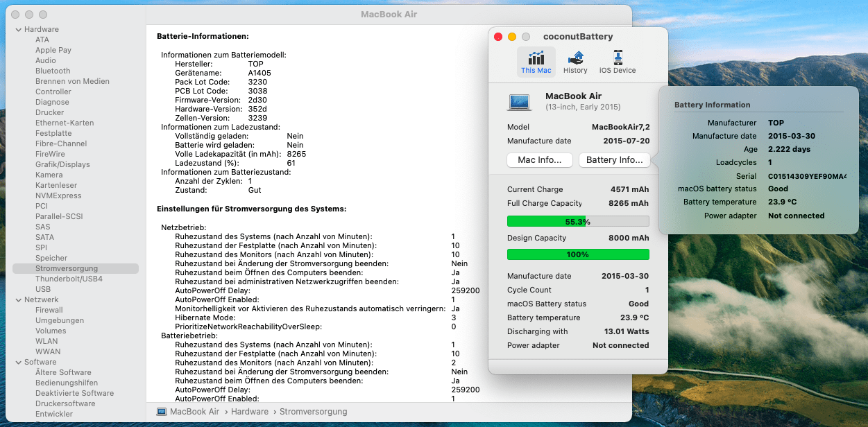Click the 55.3% charge progress bar
The width and height of the screenshot is (868, 427).
(x=578, y=222)
